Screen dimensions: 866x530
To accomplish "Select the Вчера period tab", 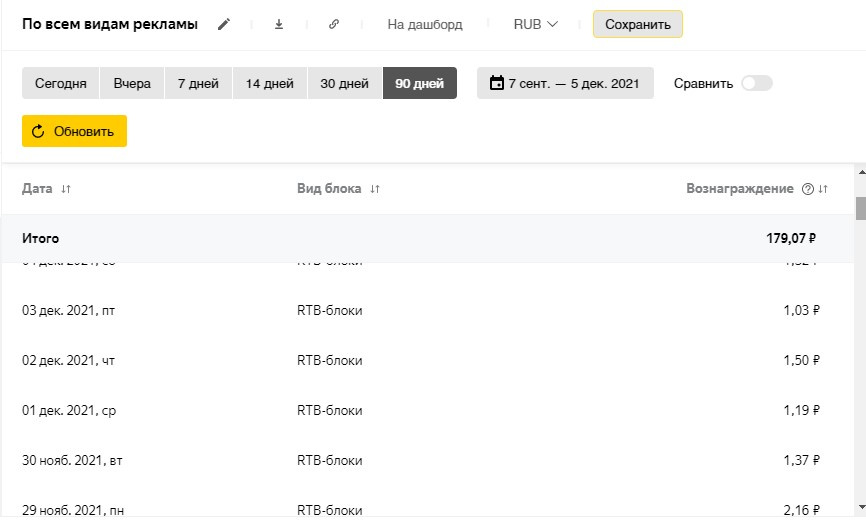I will point(132,84).
